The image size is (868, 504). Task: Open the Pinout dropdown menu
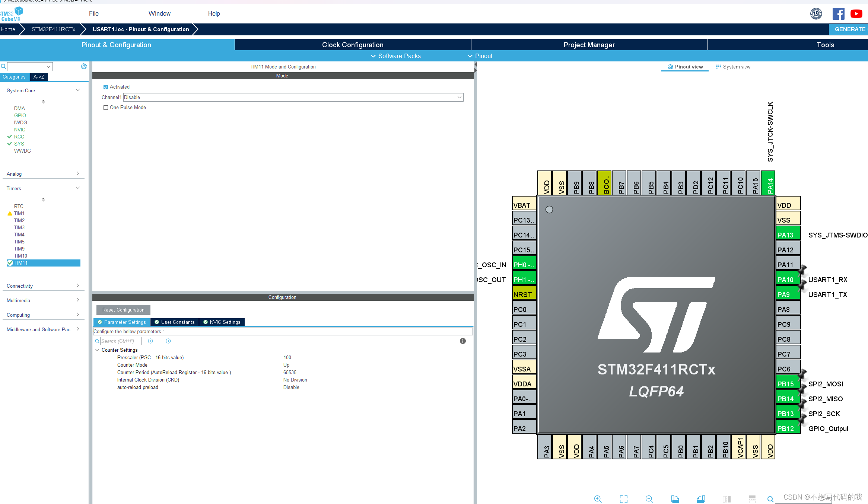pyautogui.click(x=480, y=56)
